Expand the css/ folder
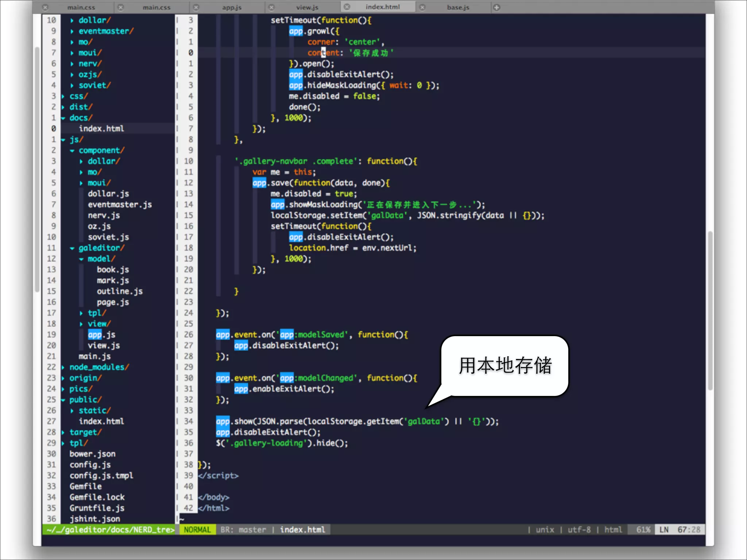Viewport: 747px width, 560px height. [63, 96]
